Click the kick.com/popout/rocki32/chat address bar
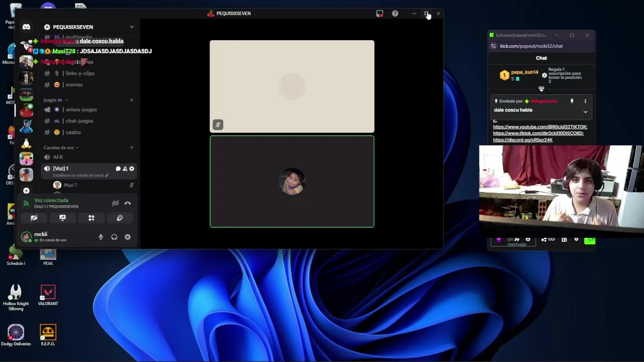 pos(531,46)
